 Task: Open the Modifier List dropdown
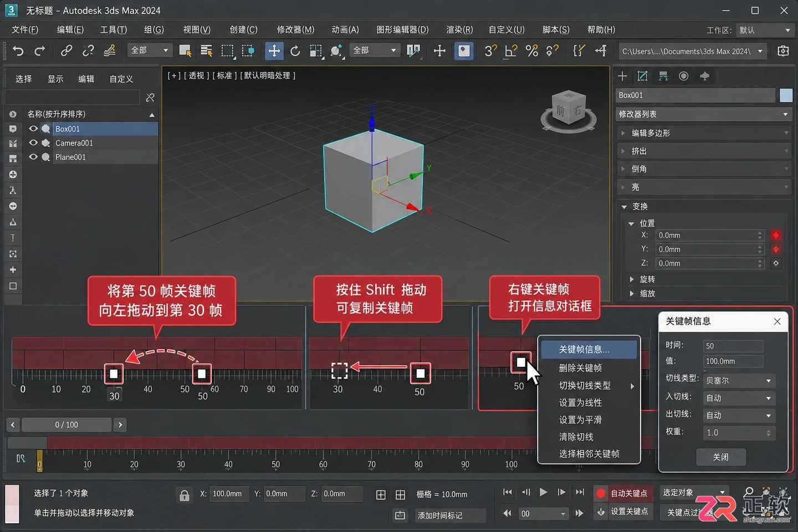704,114
